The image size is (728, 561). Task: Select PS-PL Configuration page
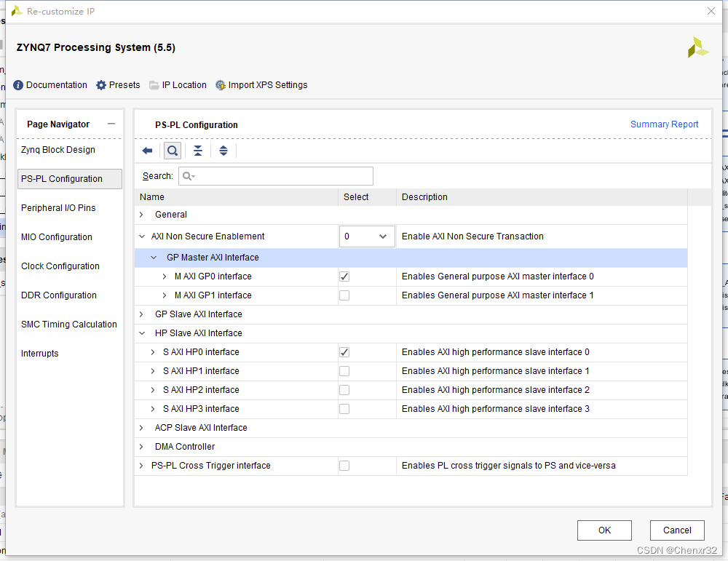point(70,179)
